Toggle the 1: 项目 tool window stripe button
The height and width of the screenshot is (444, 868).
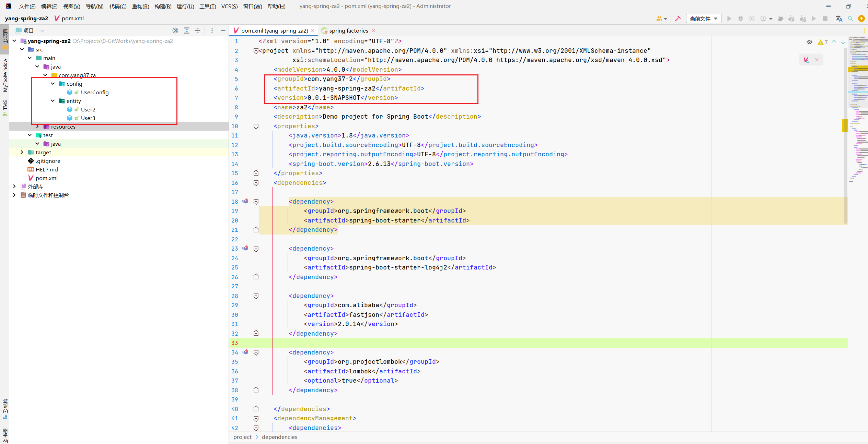point(5,39)
